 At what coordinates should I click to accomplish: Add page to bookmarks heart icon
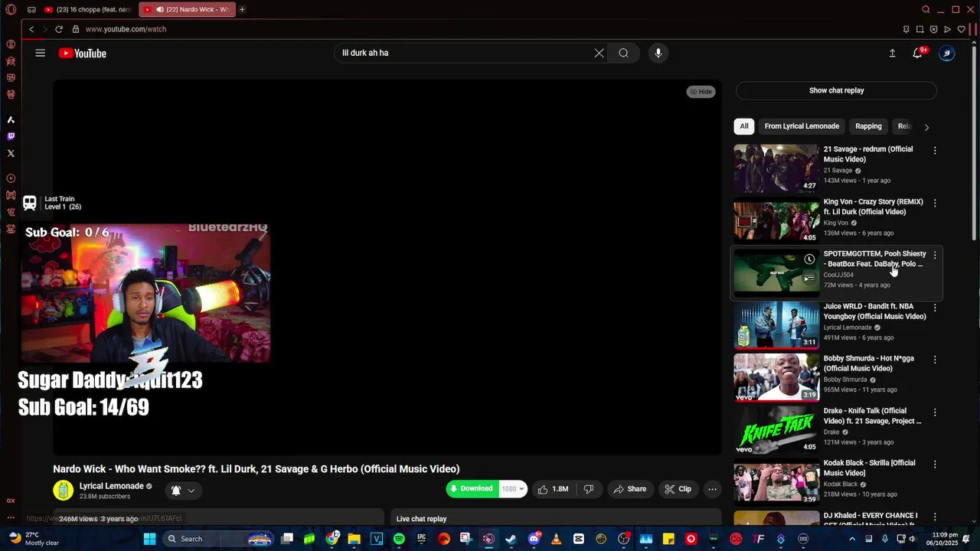(962, 29)
